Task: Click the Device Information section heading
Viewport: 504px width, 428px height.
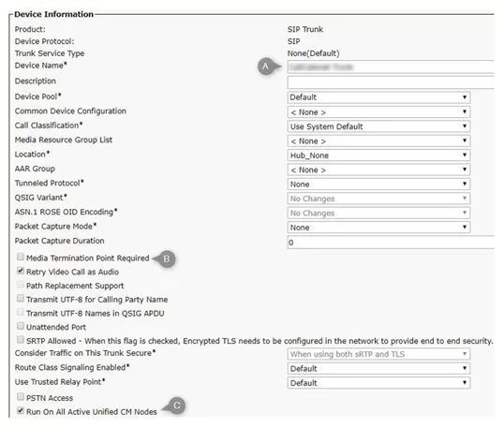Action: point(53,14)
